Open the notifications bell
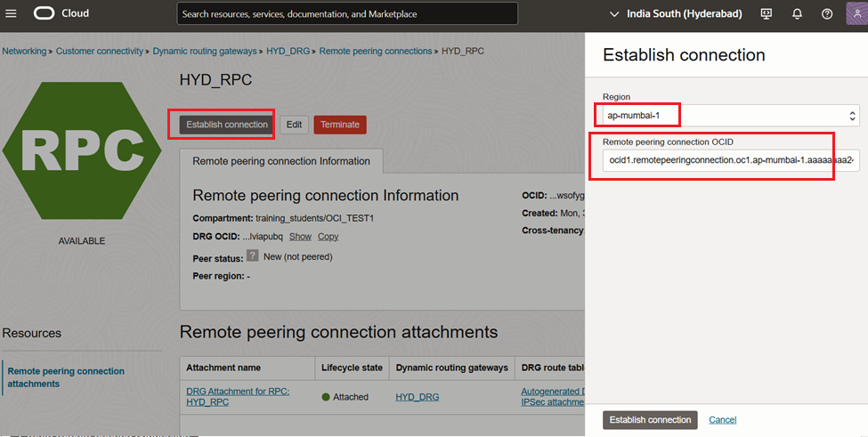 click(797, 14)
